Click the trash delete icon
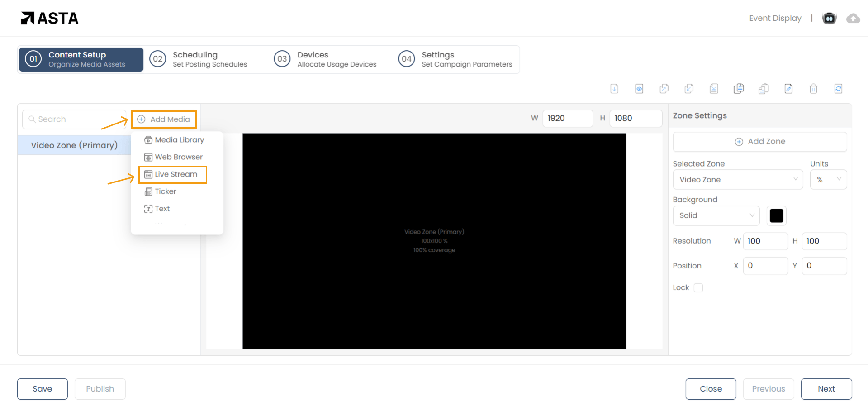This screenshot has width=868, height=411. pos(813,89)
